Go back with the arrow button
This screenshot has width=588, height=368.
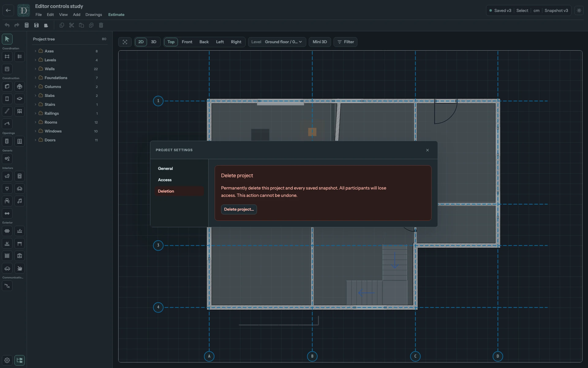click(8, 10)
